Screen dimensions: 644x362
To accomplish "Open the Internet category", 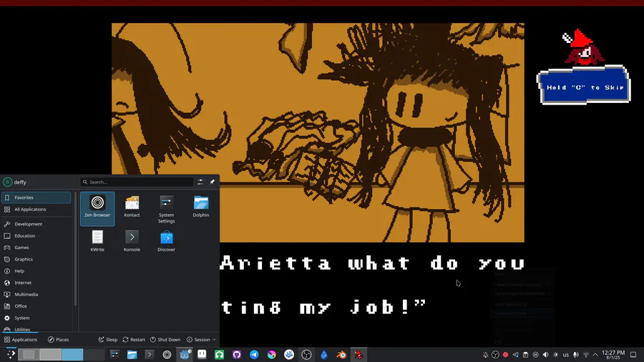I will pos(36,283).
